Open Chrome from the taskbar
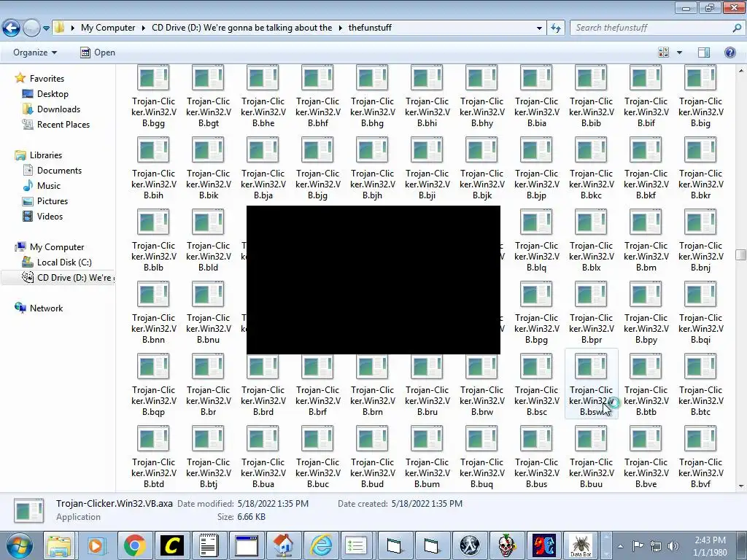This screenshot has width=747, height=560. tap(135, 545)
